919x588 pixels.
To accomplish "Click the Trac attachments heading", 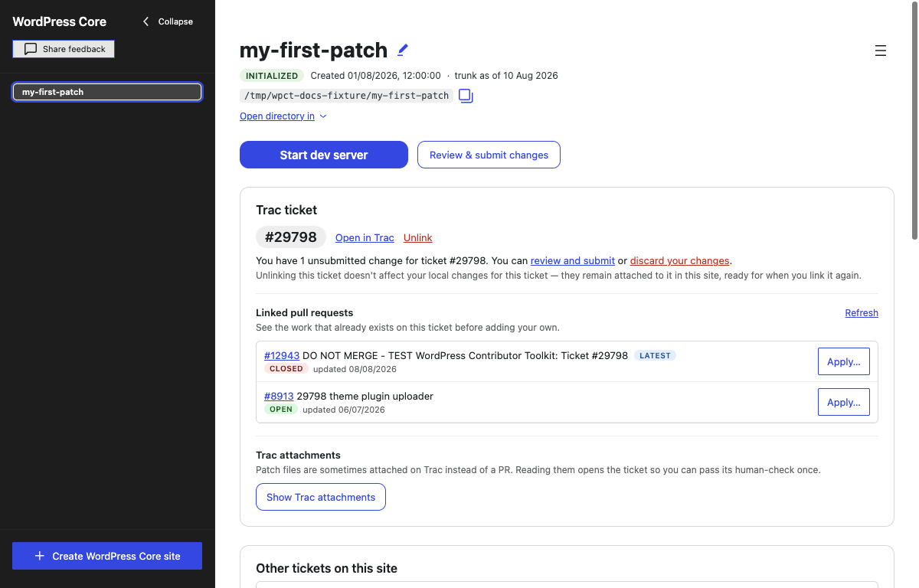I will [x=298, y=455].
